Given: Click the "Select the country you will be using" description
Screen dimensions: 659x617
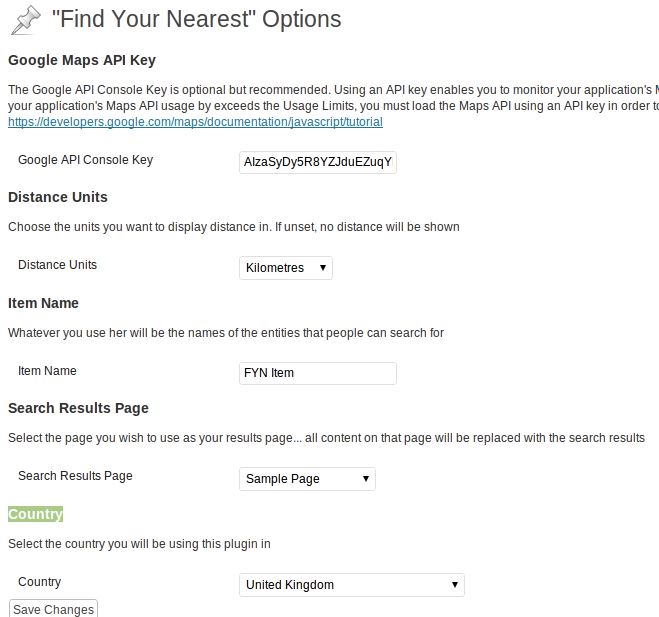Looking at the screenshot, I should [139, 544].
